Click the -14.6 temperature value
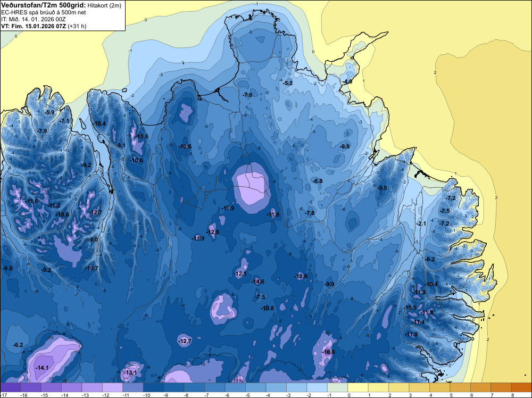This screenshot has width=532, height=398. point(257,281)
